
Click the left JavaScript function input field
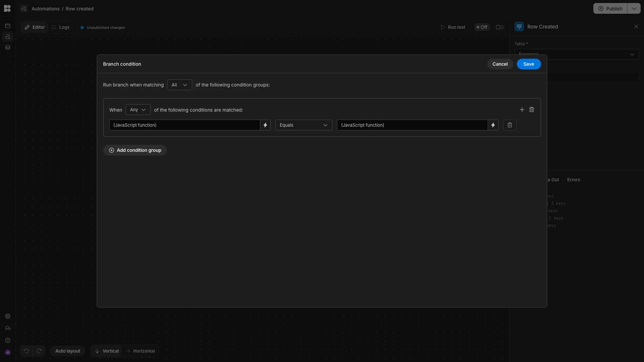[x=184, y=125]
